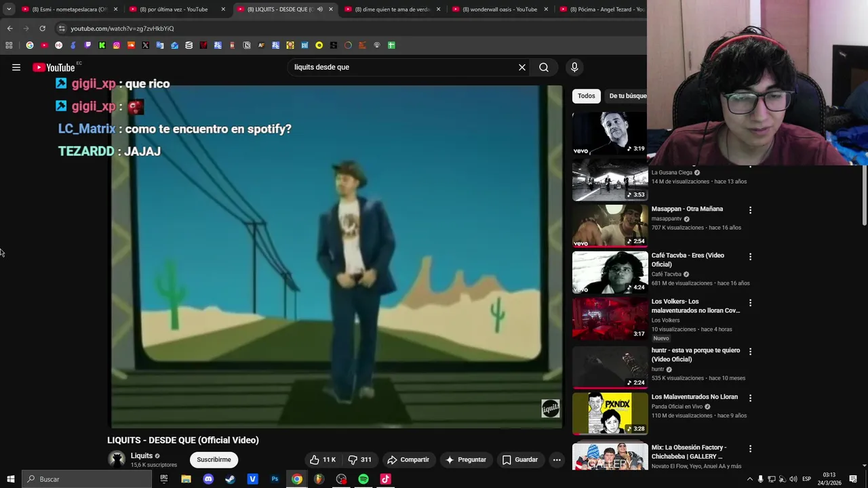Show hidden system tray icons
Screen dimensions: 868x488
749,479
